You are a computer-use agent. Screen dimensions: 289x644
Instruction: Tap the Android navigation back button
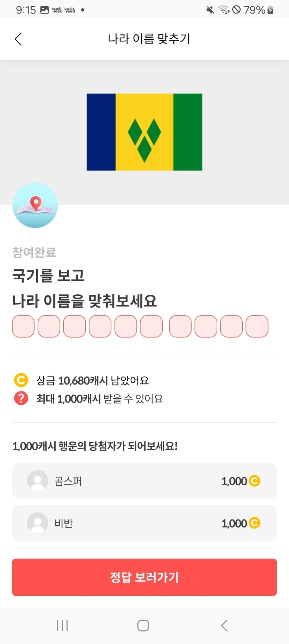[225, 625]
